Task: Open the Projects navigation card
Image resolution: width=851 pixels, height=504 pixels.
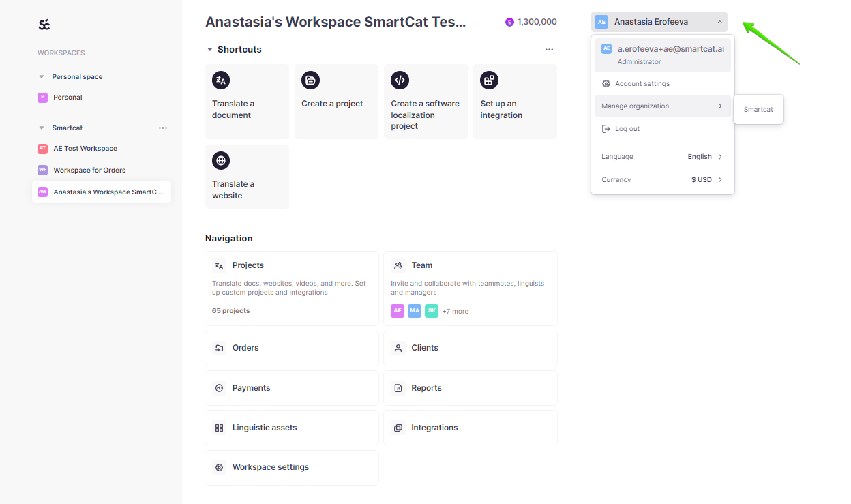Action: [x=292, y=289]
